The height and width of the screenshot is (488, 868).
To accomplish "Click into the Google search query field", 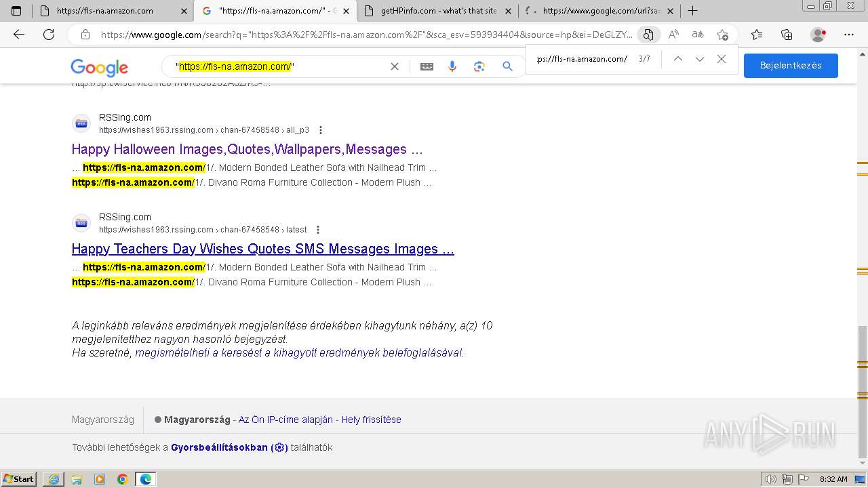I will 278,66.
